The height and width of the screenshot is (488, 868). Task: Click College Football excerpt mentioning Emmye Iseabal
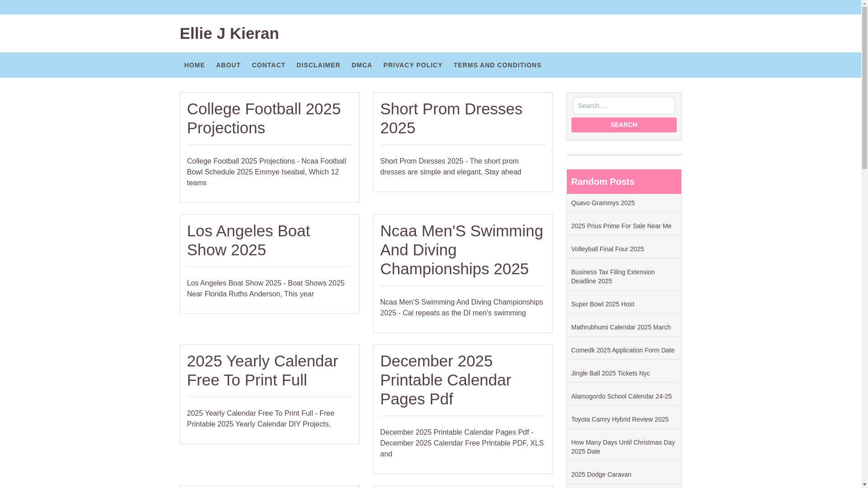(x=266, y=172)
